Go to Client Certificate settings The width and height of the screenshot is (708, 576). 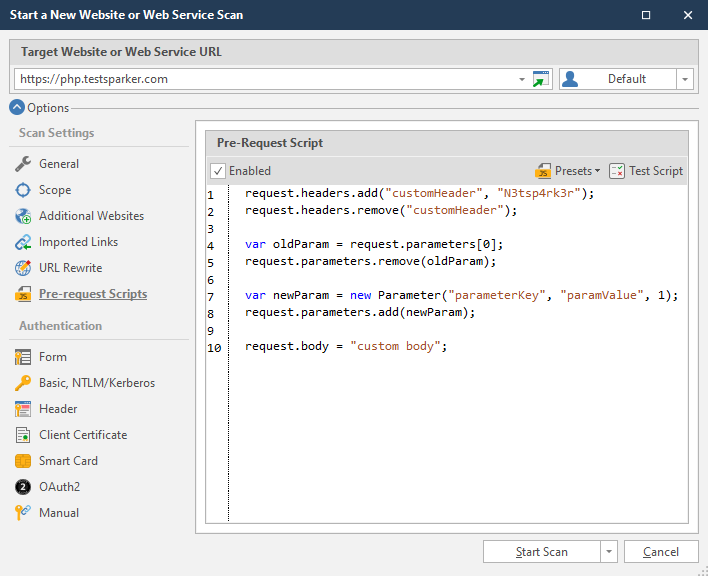[83, 435]
